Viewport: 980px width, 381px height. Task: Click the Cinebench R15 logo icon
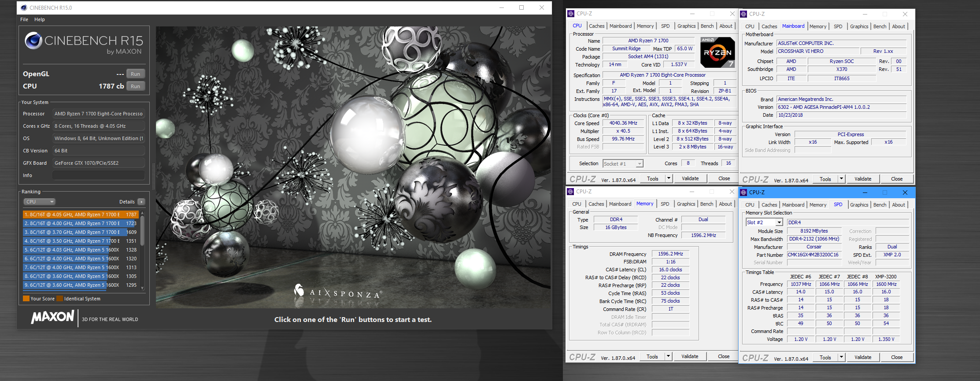click(x=33, y=41)
